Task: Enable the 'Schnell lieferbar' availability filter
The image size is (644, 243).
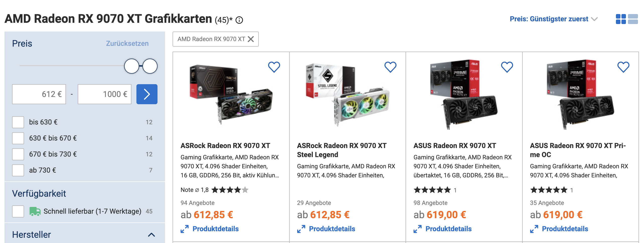Action: click(18, 211)
